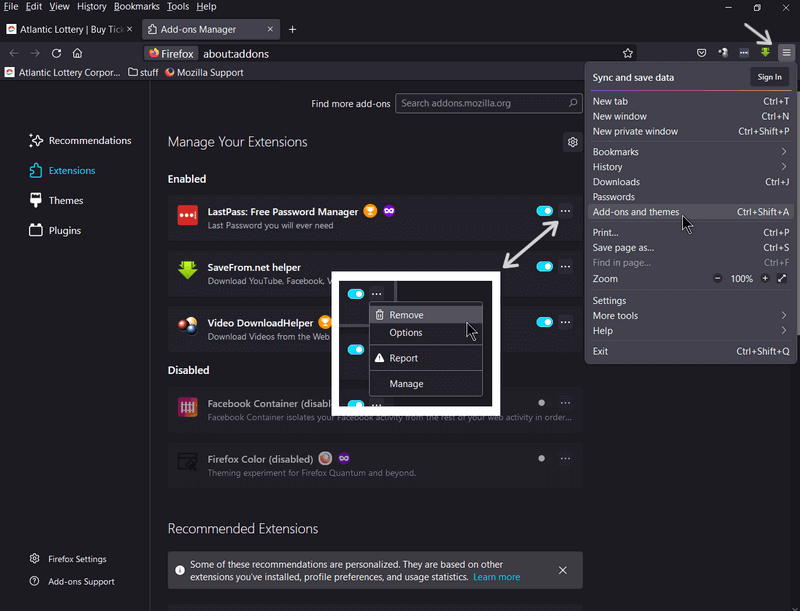Enable the Firefox Color extension toggle
The image size is (800, 611).
tap(541, 459)
